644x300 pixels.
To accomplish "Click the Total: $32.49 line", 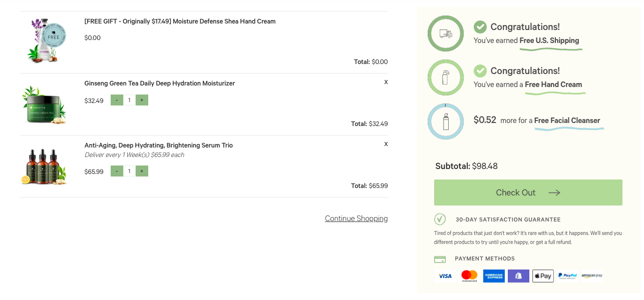I will click(370, 124).
